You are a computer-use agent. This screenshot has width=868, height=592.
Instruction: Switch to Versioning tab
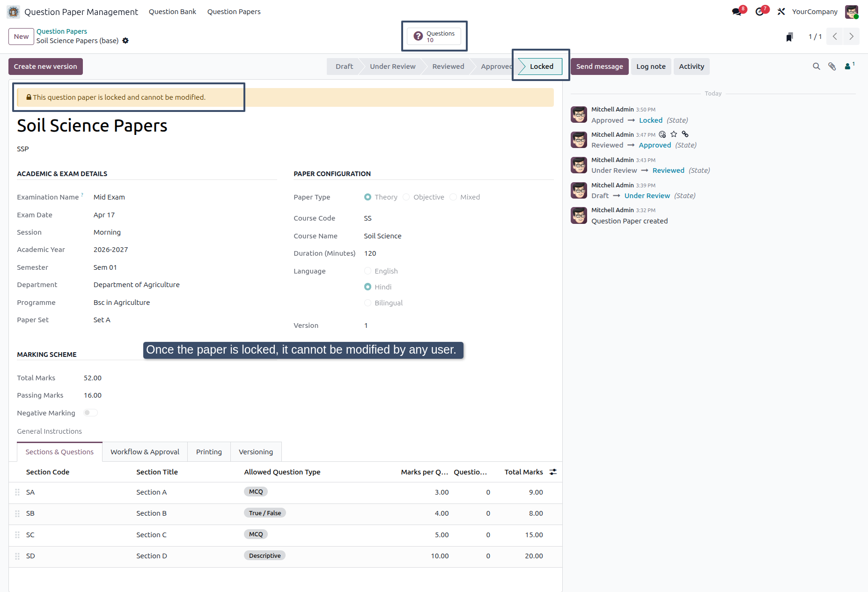(x=256, y=452)
